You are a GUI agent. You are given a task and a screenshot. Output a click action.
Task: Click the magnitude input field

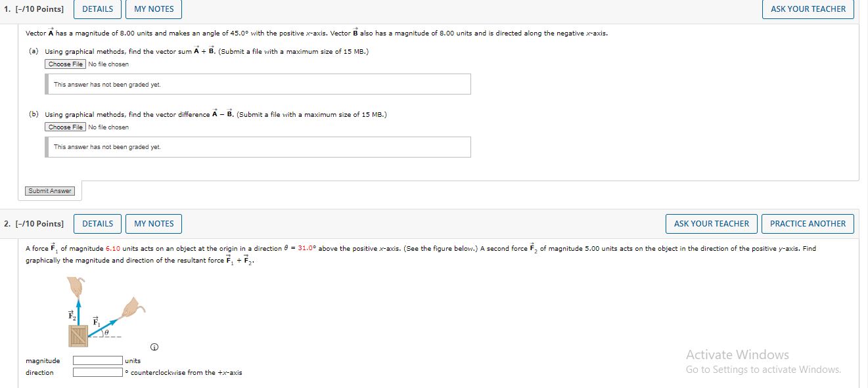[x=96, y=360]
